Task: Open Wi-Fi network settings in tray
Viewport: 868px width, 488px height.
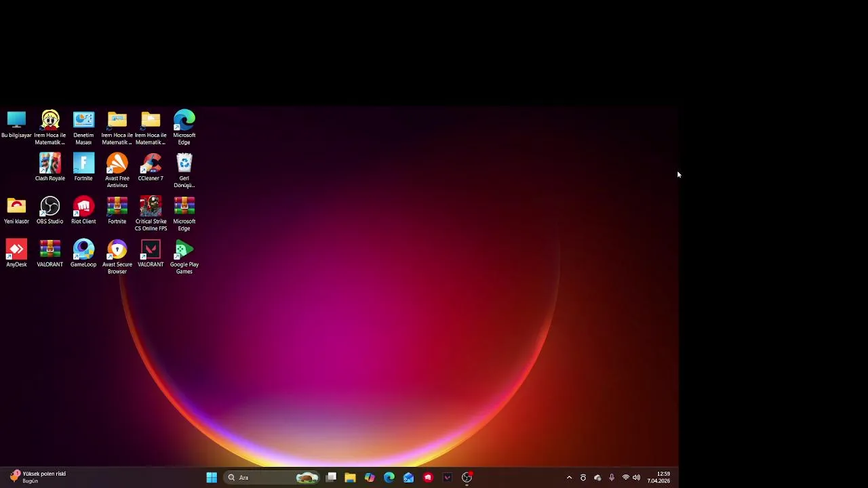Action: [x=626, y=478]
